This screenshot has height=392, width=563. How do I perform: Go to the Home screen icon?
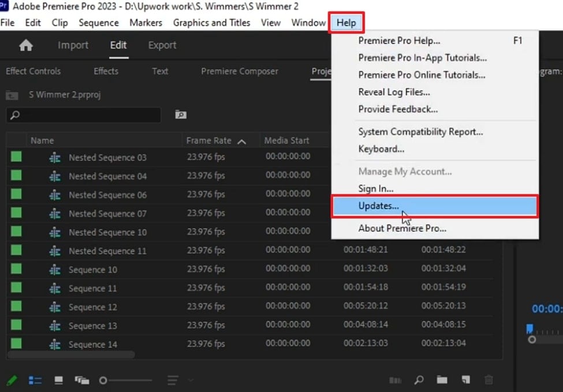point(26,46)
